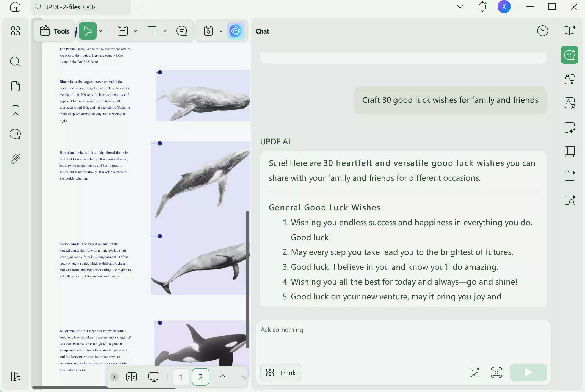Open the AI Summarize notes panel
585x392 pixels.
tap(569, 127)
